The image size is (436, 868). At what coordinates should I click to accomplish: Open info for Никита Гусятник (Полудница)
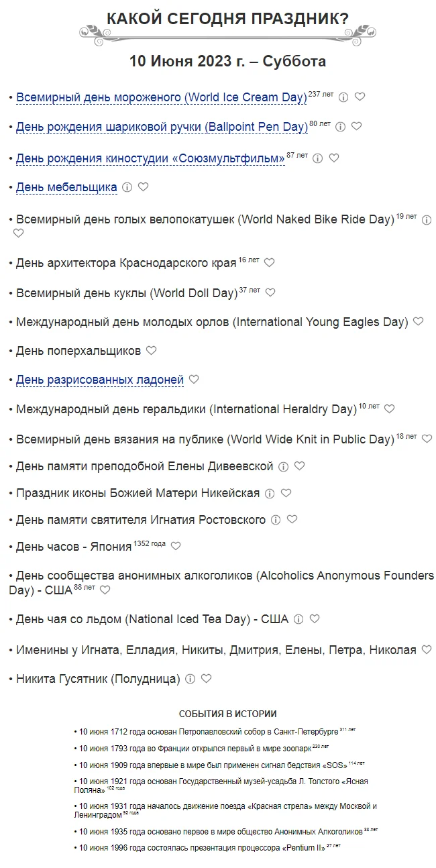coord(190,679)
